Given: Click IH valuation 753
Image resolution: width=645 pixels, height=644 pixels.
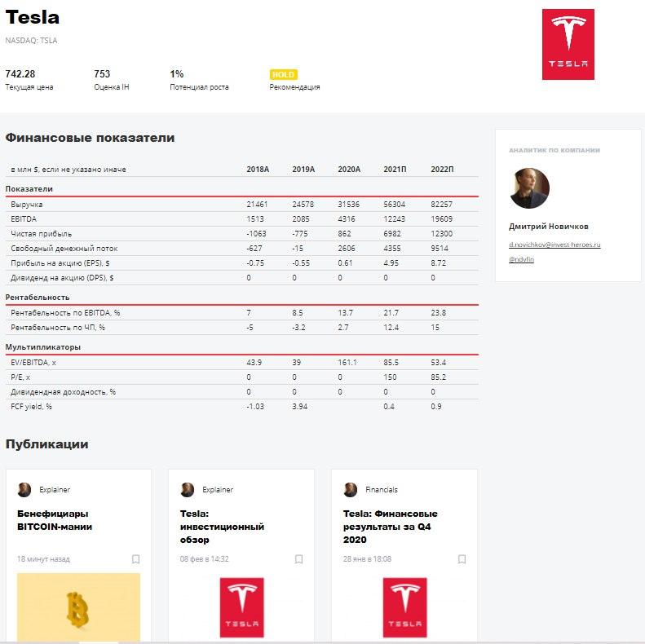Looking at the screenshot, I should [102, 74].
